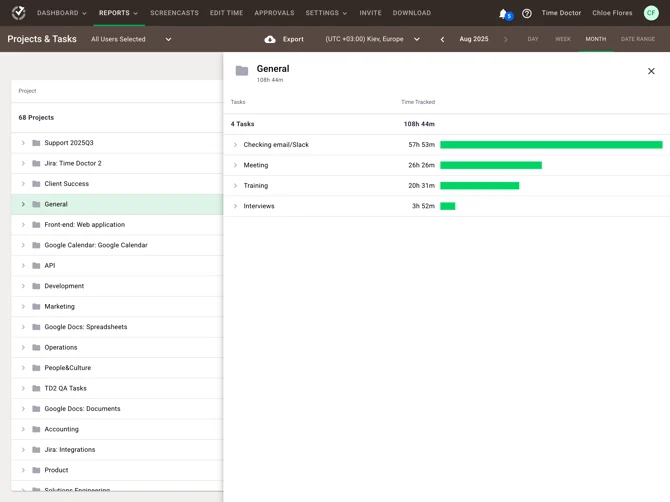Screen dimensions: 670x502
Task: Click the General folder icon in panel header
Action: (242, 71)
